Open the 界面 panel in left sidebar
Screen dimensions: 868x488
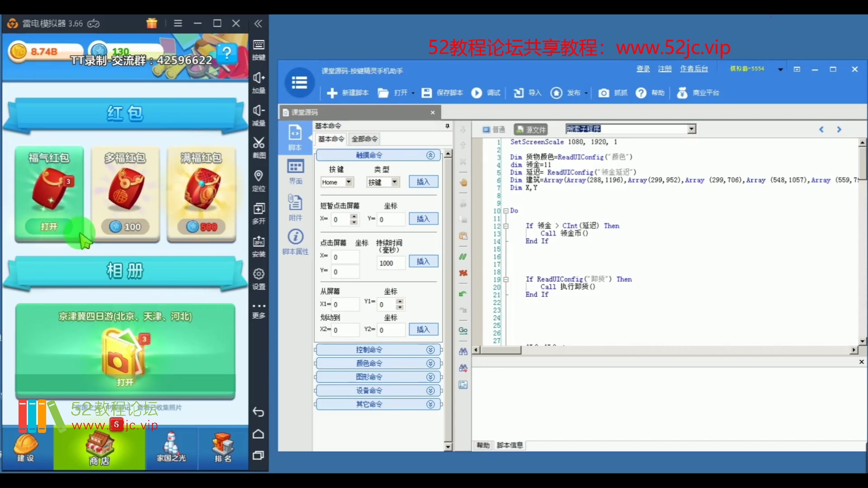point(295,172)
